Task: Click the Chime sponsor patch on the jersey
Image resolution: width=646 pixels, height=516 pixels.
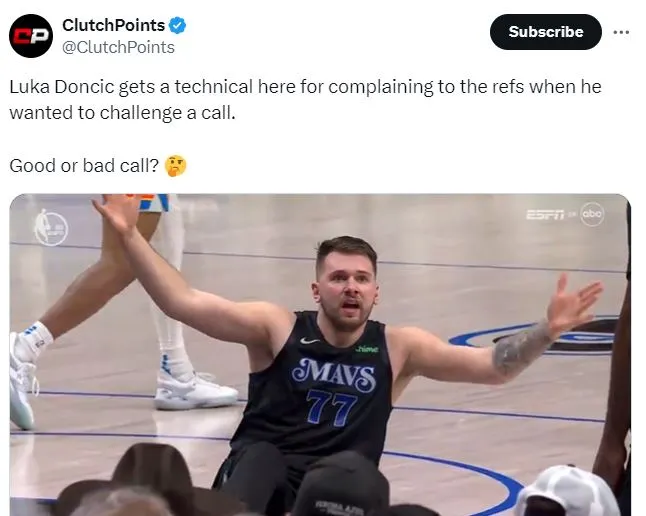Action: pos(367,349)
